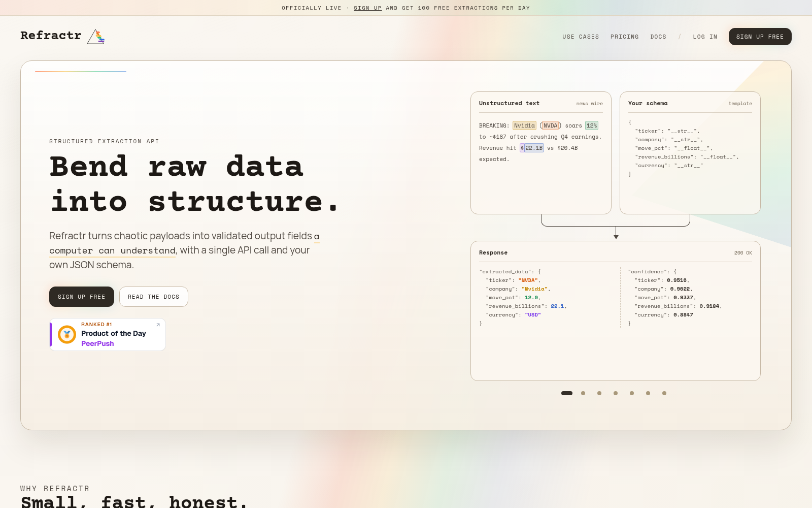This screenshot has width=812, height=508.
Task: Click Log In in the header
Action: (705, 37)
